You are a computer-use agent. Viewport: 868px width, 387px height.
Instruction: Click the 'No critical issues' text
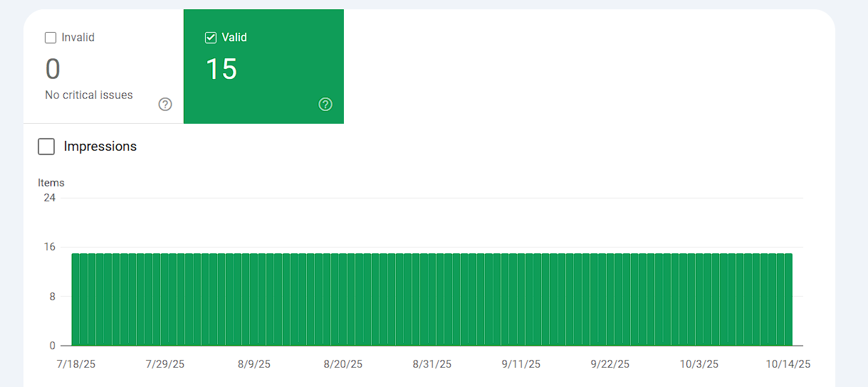[89, 95]
